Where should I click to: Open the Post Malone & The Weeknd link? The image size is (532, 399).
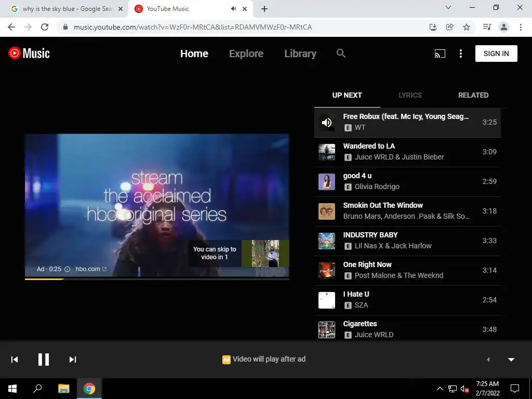(x=398, y=275)
